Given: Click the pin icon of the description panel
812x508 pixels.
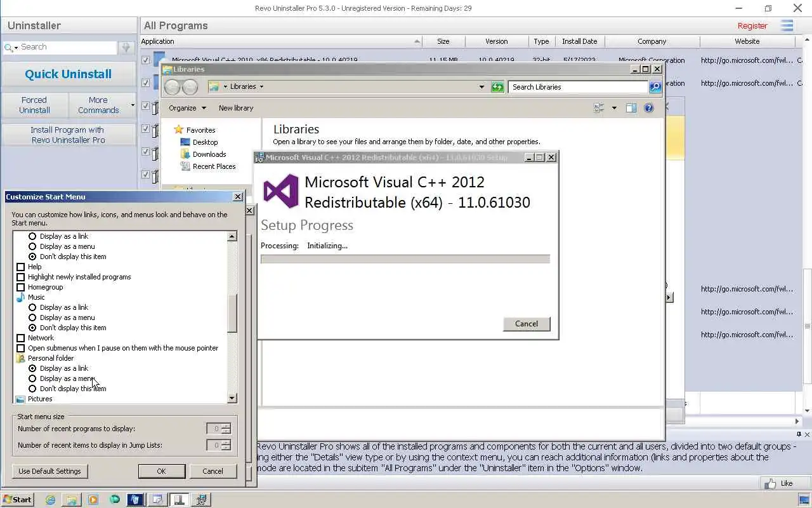Looking at the screenshot, I should [x=798, y=434].
